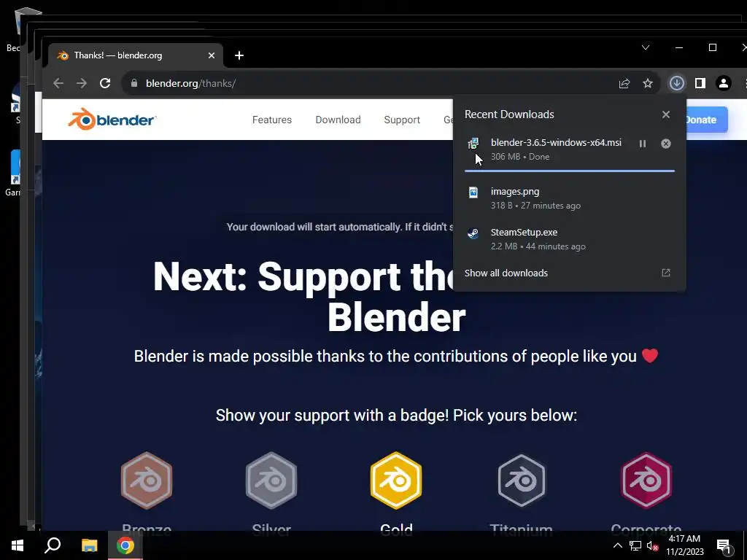Open the Support menu item
This screenshot has height=560, width=747.
click(402, 120)
